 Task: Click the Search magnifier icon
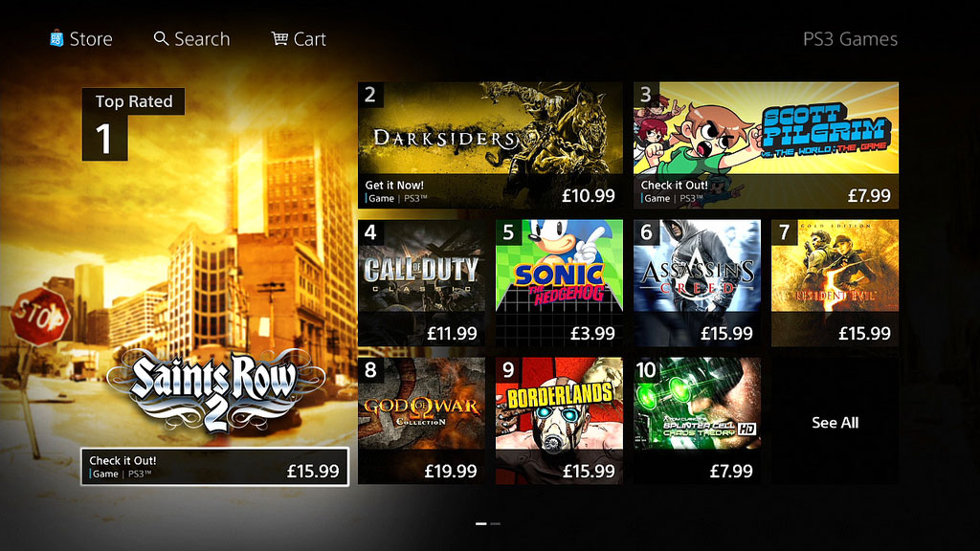[161, 38]
